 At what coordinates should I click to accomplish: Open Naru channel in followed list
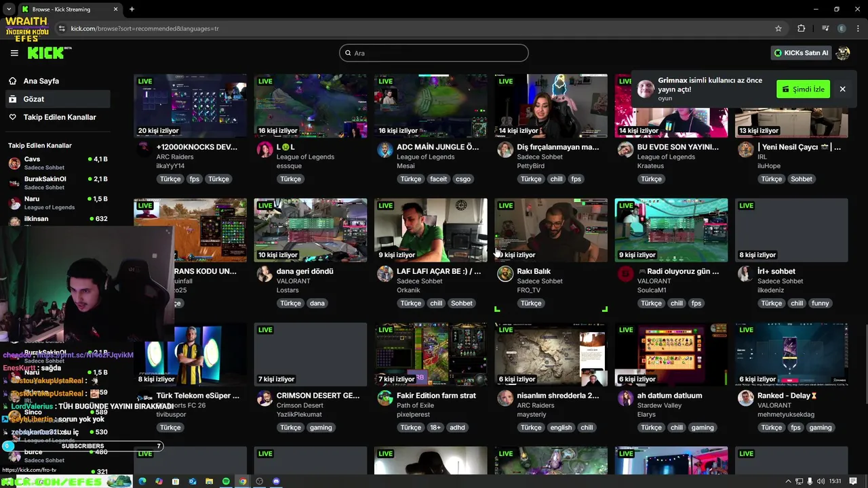pos(58,203)
